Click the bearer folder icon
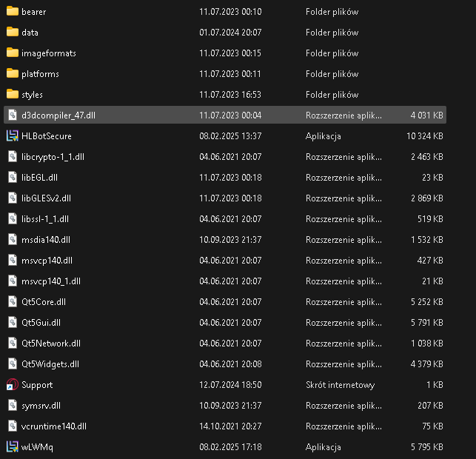476x459 pixels. click(x=12, y=12)
